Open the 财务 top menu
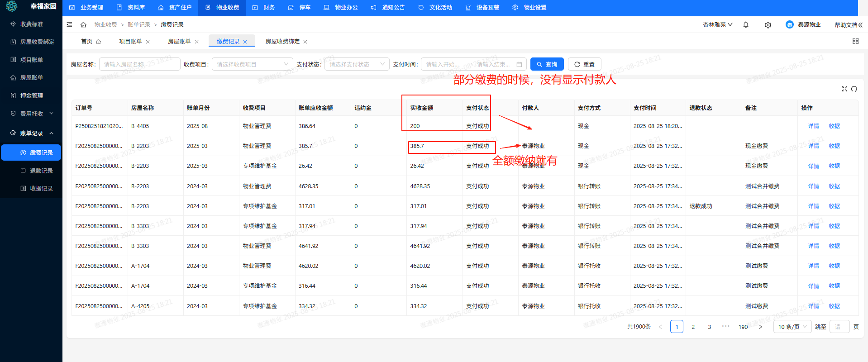 264,8
